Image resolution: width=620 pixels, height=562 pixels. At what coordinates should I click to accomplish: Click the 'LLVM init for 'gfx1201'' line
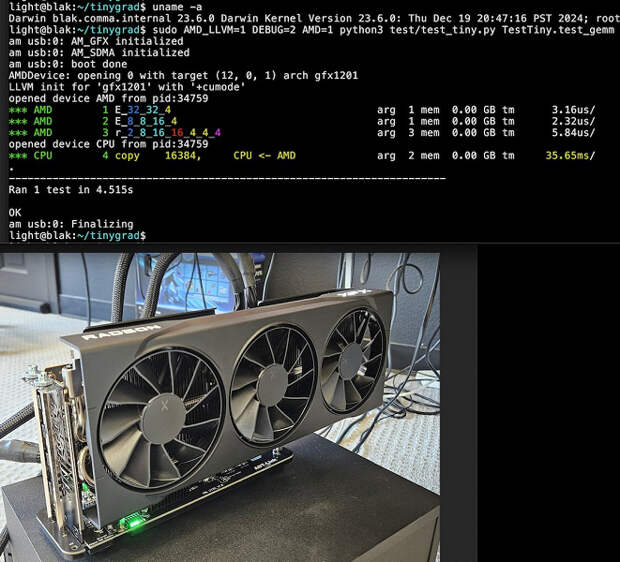click(x=127, y=87)
